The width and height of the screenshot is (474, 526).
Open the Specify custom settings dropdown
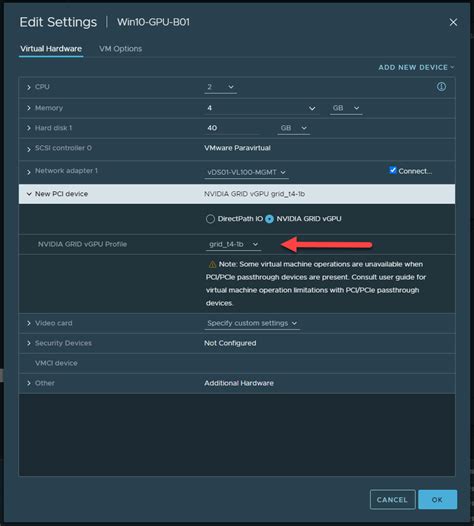[x=252, y=323]
